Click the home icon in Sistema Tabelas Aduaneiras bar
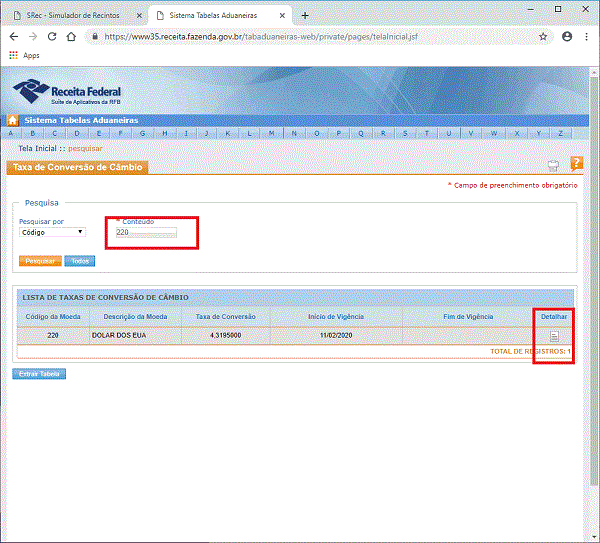 coord(13,120)
